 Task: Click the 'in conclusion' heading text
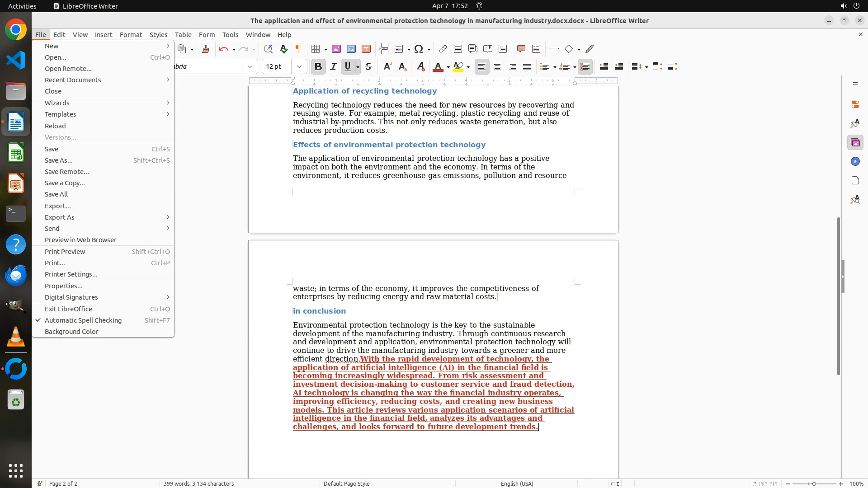[x=319, y=311]
